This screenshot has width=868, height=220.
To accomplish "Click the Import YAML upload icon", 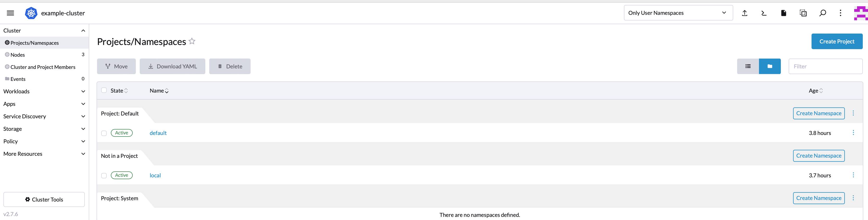I will [745, 13].
